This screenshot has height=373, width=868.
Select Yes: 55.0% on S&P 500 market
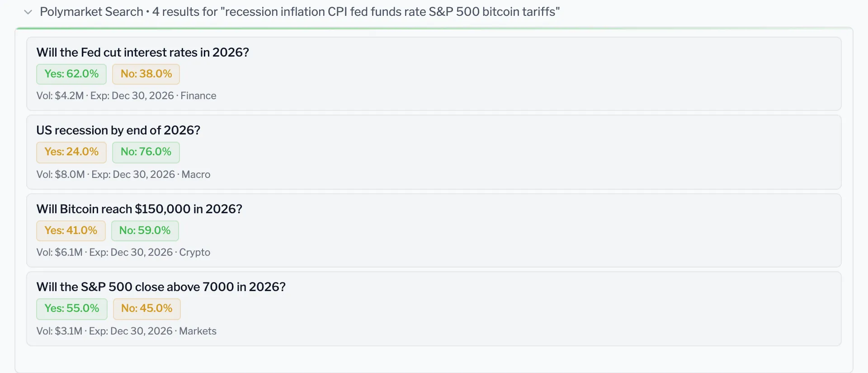pyautogui.click(x=72, y=309)
